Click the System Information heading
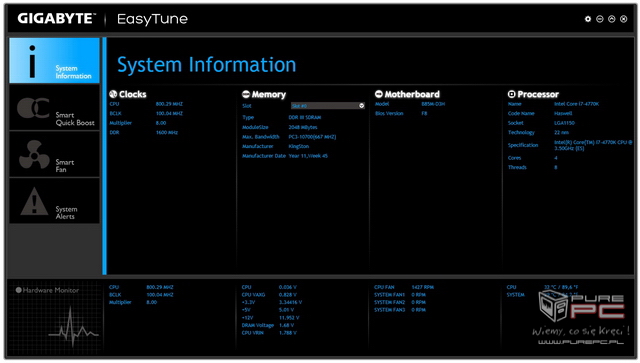 (207, 65)
